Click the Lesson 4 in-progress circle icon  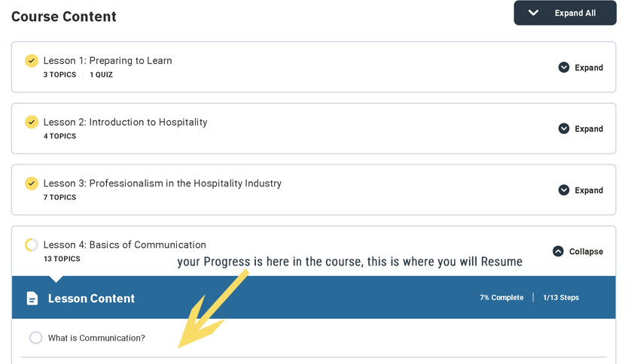(32, 245)
